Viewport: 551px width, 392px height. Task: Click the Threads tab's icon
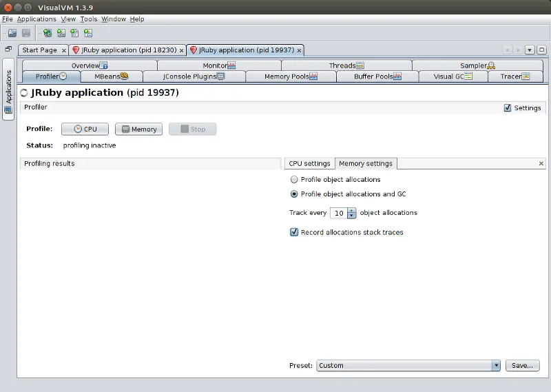point(360,65)
